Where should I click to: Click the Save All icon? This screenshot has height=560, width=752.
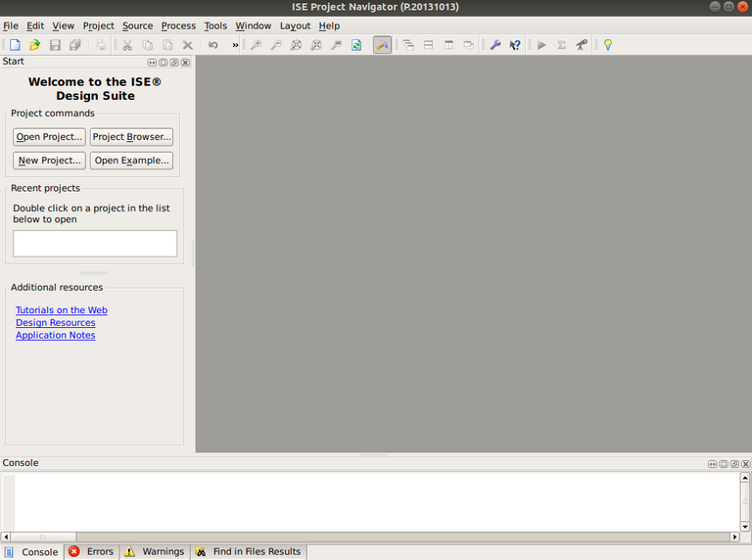point(75,45)
